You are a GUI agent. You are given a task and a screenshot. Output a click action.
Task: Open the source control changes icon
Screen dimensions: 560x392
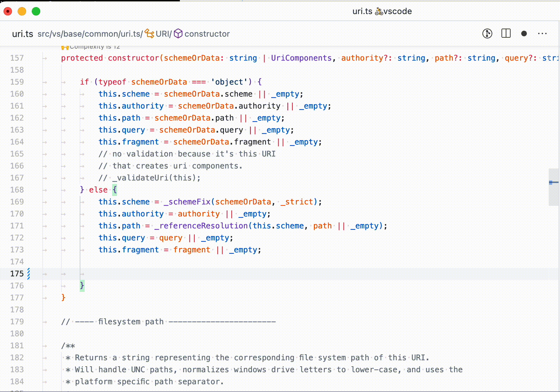[x=487, y=33]
